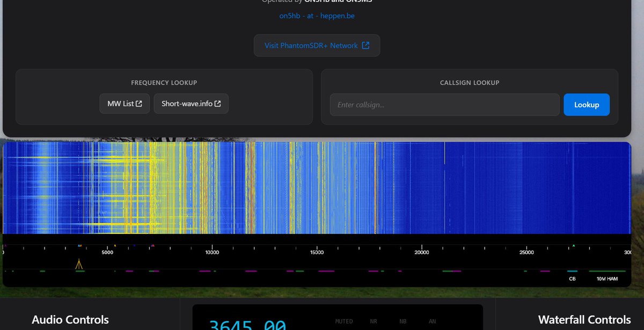Jump to the 10M HAM band segment
The height and width of the screenshot is (330, 644).
[x=607, y=279]
